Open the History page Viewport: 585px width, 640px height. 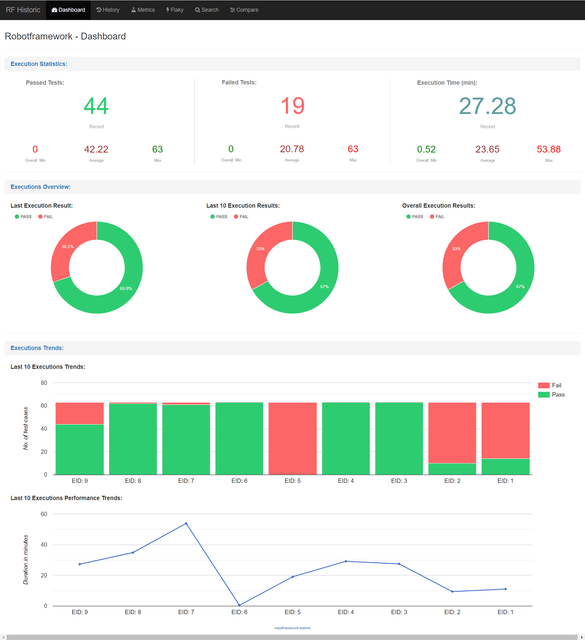[x=108, y=10]
